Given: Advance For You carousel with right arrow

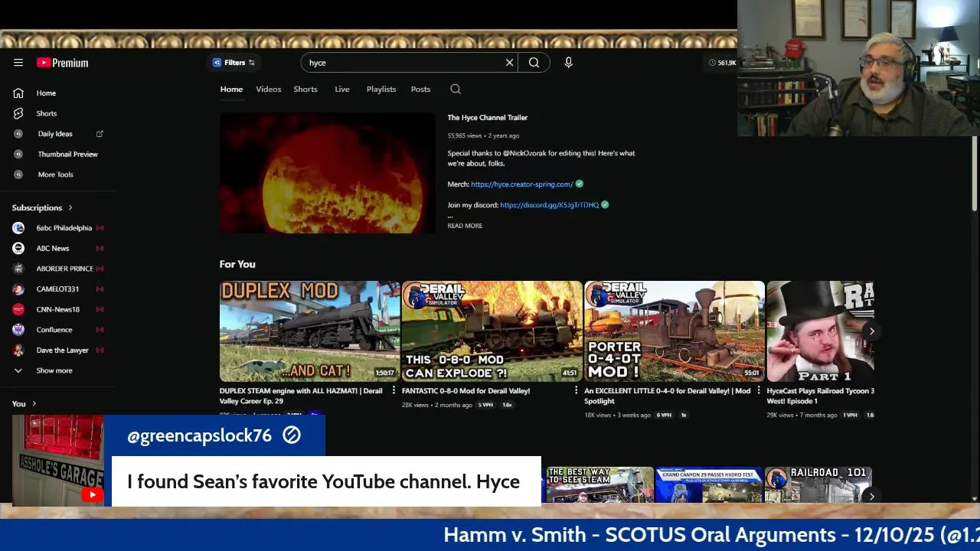Looking at the screenshot, I should tap(871, 331).
